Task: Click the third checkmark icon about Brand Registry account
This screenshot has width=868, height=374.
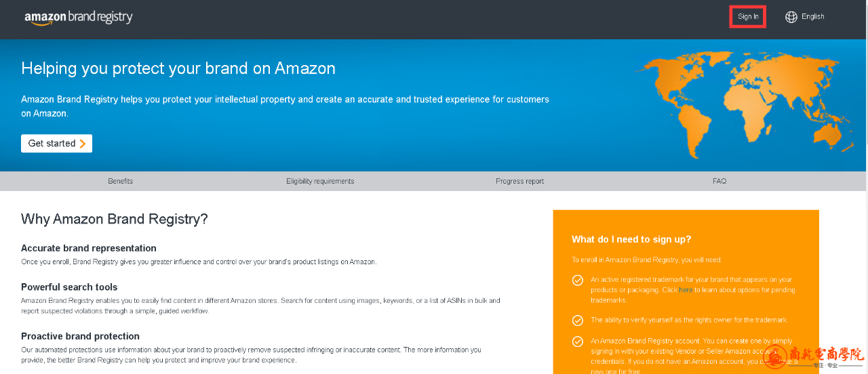Action: pyautogui.click(x=578, y=342)
